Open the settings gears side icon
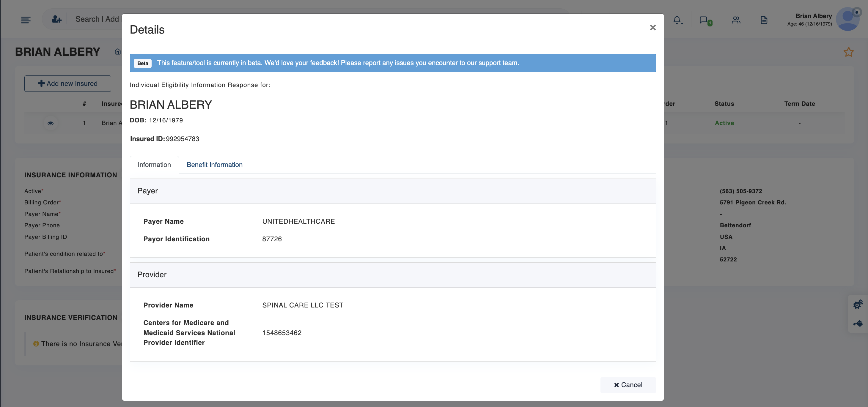Screen dimensions: 868x407 click(x=858, y=304)
